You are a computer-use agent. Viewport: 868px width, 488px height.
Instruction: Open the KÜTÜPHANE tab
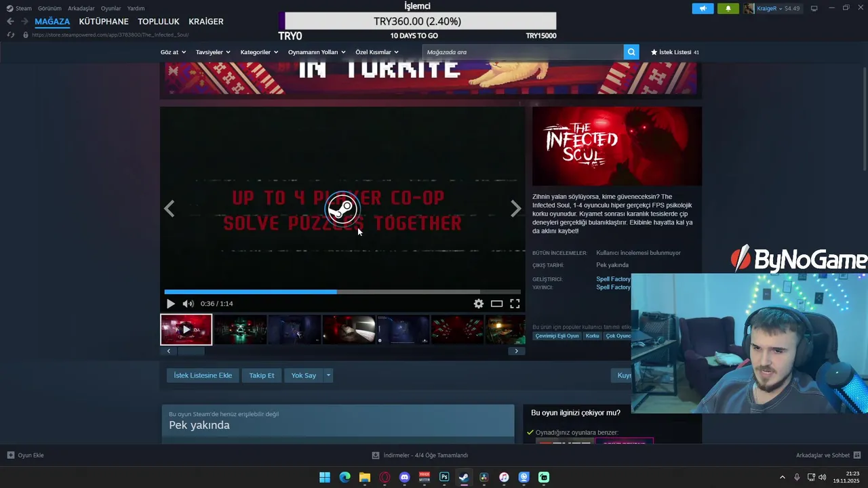tap(104, 21)
